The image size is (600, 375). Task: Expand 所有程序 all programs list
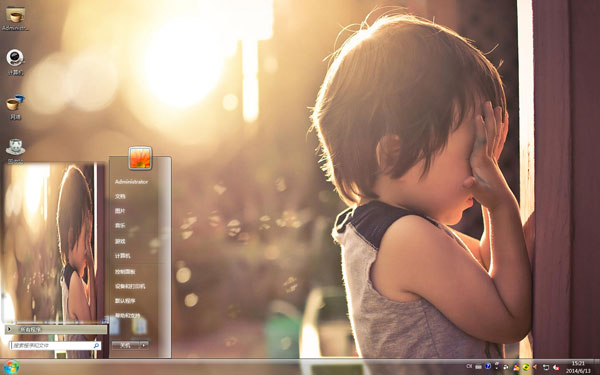[x=56, y=329]
